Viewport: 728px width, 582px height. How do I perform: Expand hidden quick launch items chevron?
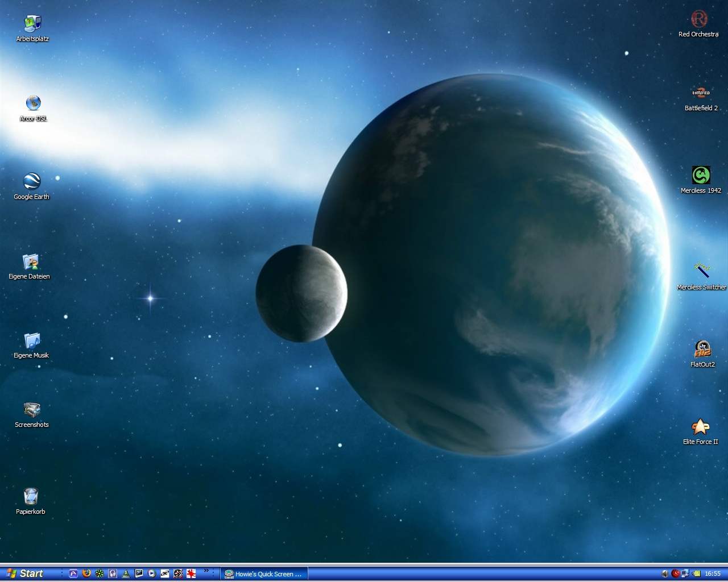click(206, 571)
